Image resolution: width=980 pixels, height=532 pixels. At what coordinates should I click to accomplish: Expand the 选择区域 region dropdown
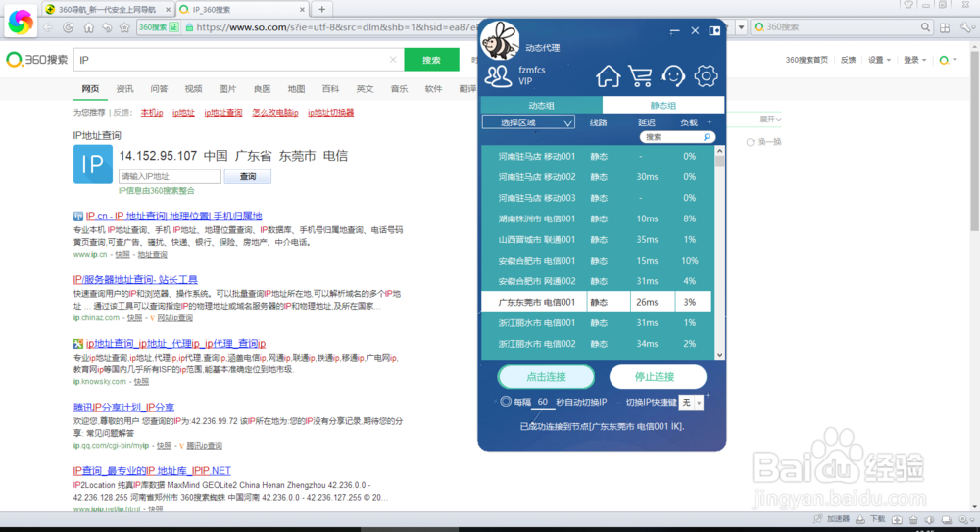528,122
